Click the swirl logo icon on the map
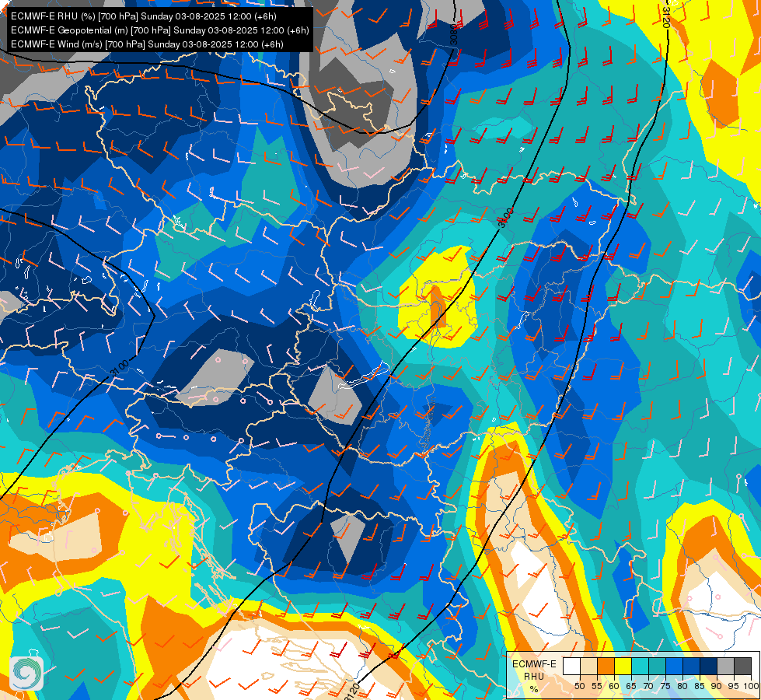The width and height of the screenshot is (761, 700). 26,674
